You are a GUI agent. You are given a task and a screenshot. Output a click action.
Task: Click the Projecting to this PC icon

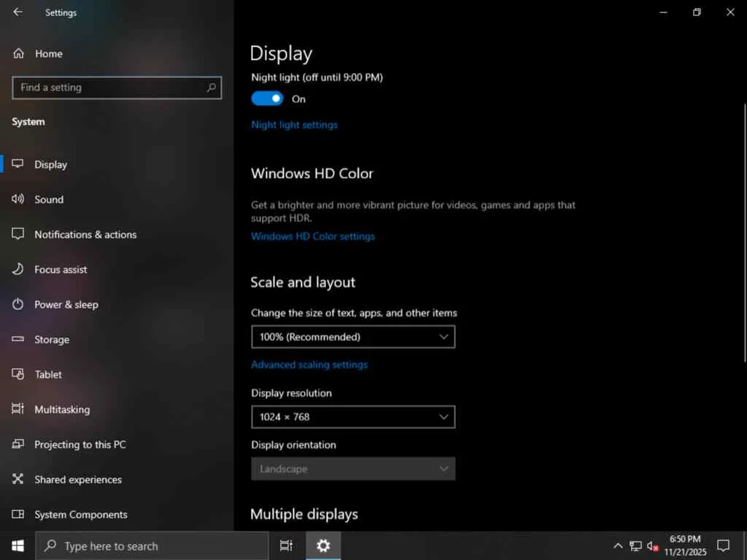(18, 444)
